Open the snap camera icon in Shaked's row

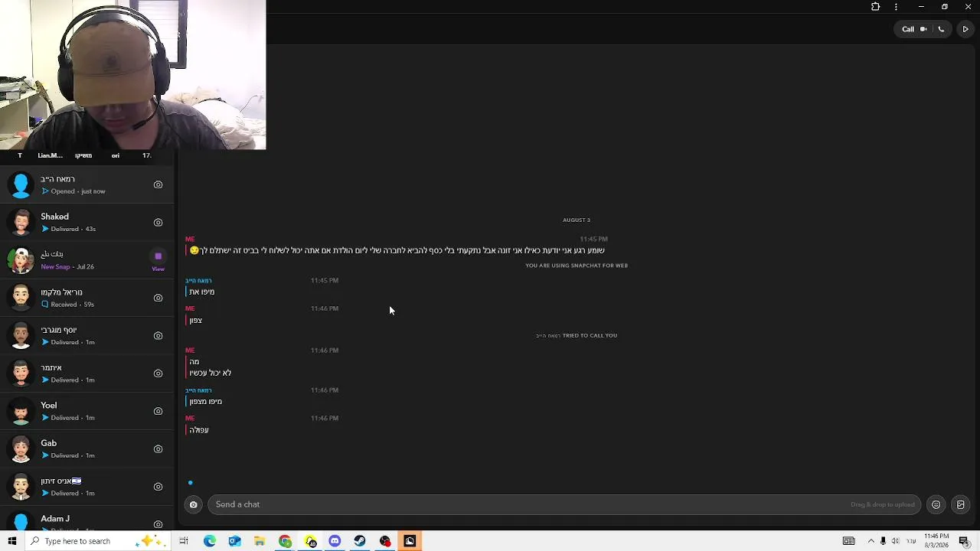click(x=158, y=223)
